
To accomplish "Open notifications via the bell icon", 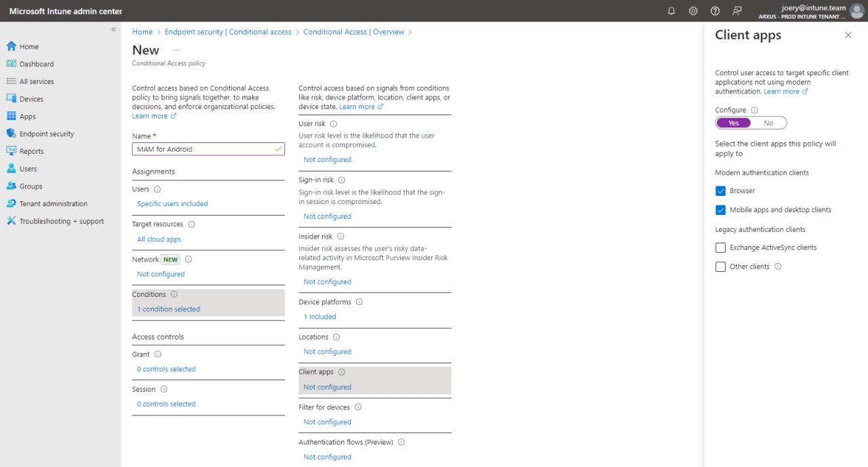I will [671, 11].
